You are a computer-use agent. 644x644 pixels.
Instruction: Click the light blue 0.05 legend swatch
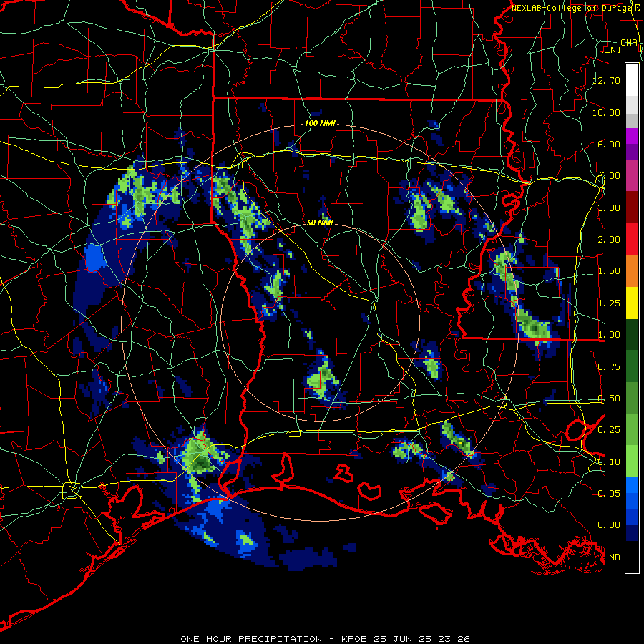[x=632, y=485]
